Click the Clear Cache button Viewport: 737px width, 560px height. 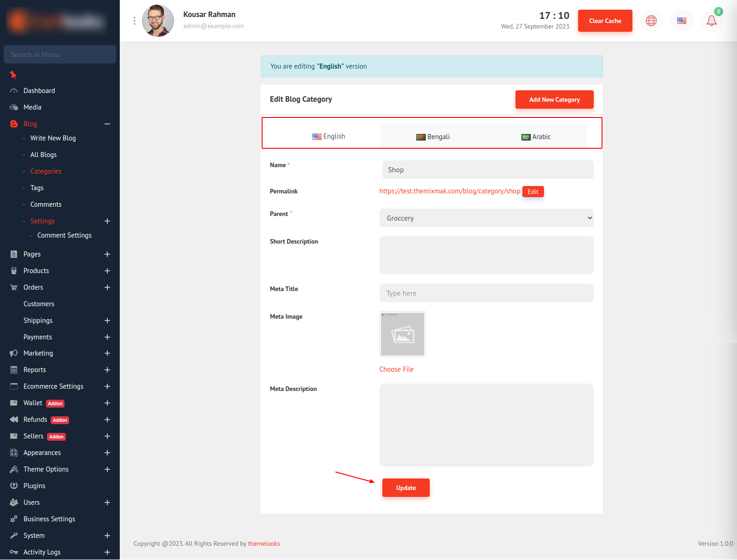605,21
